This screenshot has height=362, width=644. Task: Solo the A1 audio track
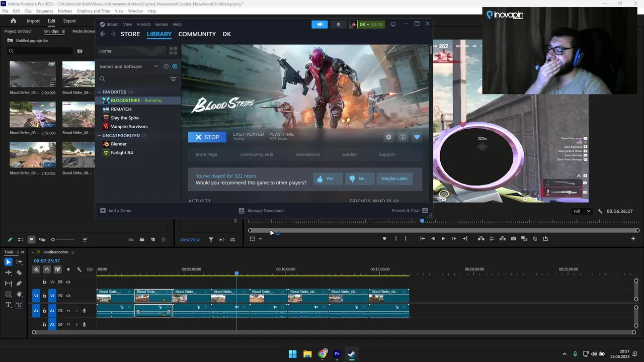point(76,311)
